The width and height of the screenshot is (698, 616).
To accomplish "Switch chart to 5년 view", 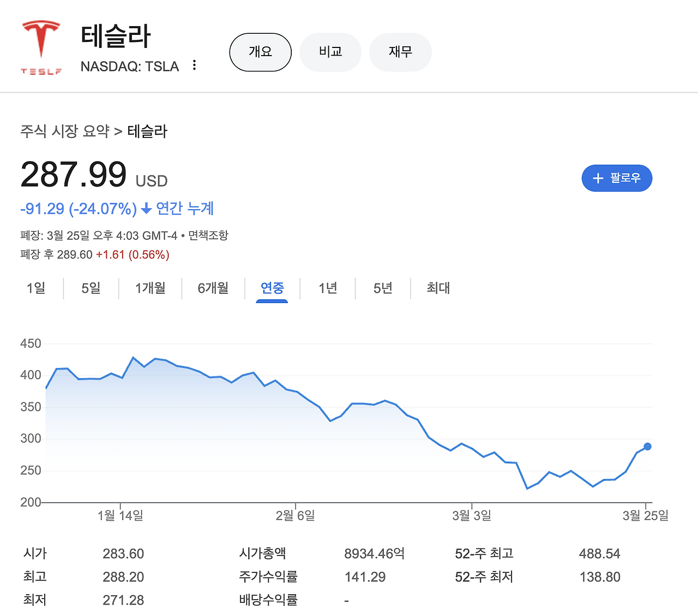I will (x=382, y=288).
